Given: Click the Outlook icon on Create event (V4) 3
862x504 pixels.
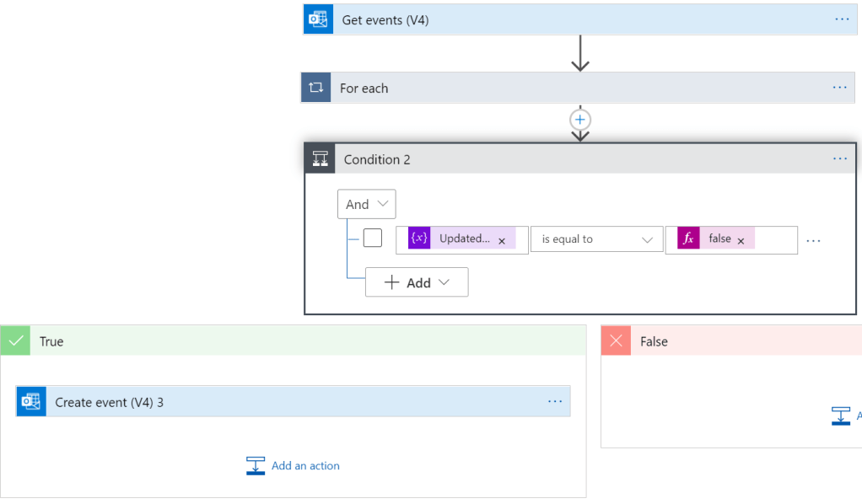Looking at the screenshot, I should [31, 402].
